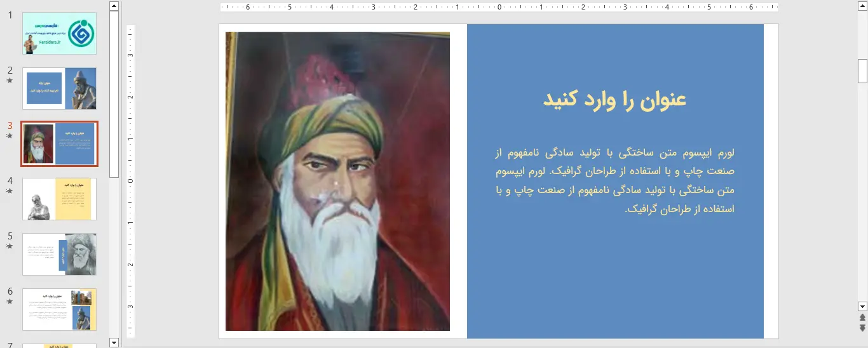Viewport: 868px width, 348px height.
Task: Go to the next slide using the double-down arrow
Action: [x=862, y=328]
